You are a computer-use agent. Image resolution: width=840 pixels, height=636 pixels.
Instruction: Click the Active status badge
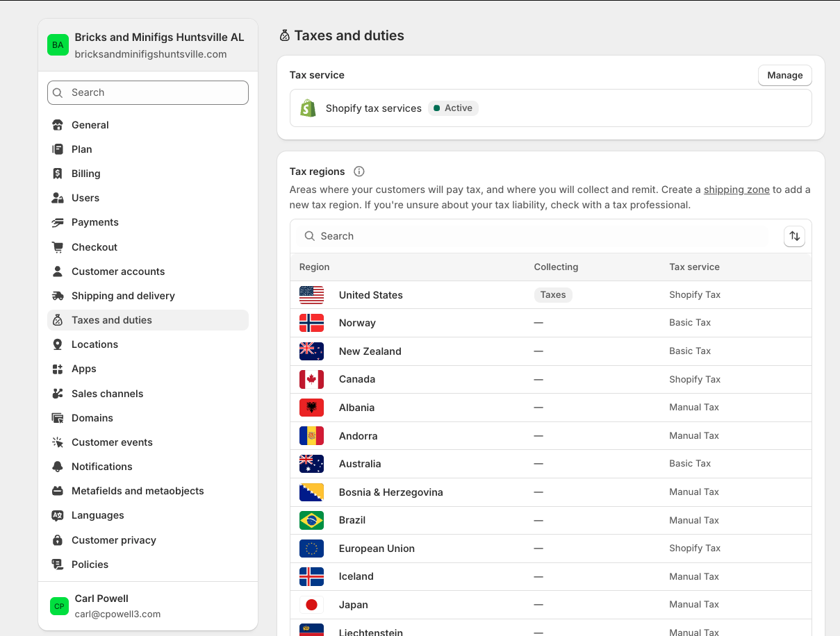[x=453, y=108]
